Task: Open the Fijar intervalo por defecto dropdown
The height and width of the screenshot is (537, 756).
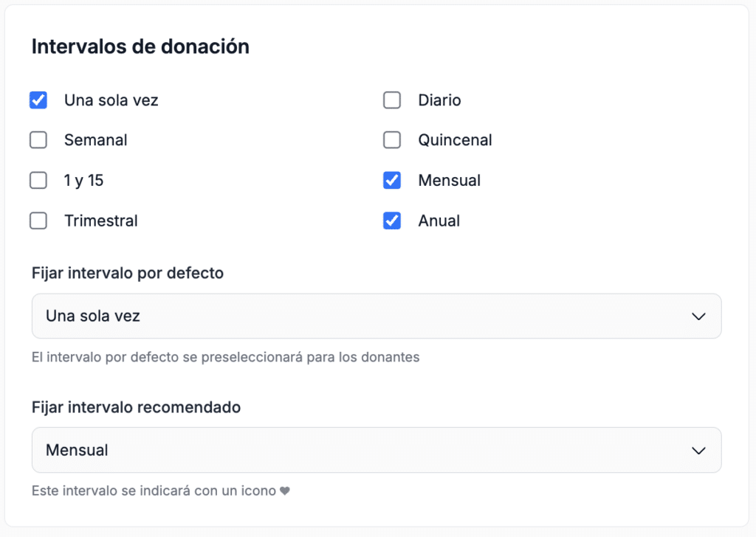Action: [x=377, y=316]
